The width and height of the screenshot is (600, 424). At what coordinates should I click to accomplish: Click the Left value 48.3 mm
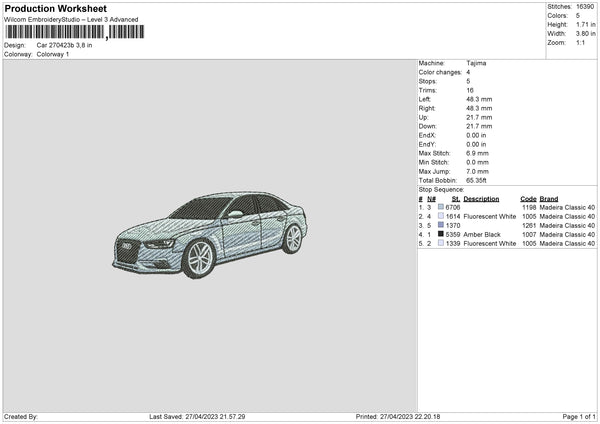coord(479,99)
